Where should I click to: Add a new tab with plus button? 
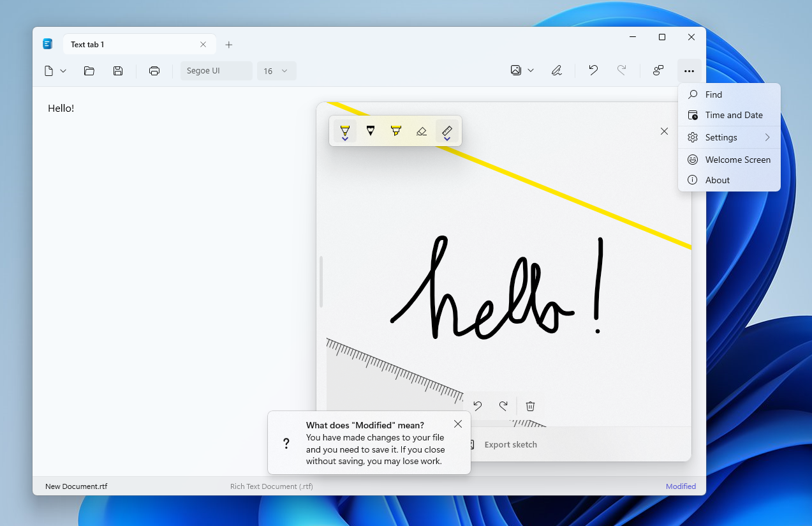coord(229,45)
